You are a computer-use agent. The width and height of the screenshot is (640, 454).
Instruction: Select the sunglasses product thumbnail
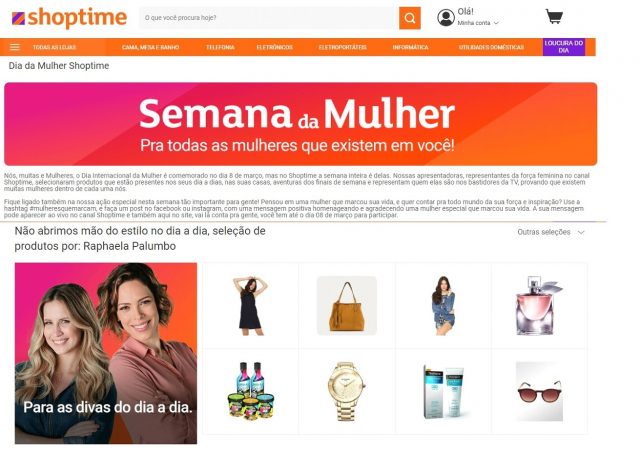click(539, 391)
